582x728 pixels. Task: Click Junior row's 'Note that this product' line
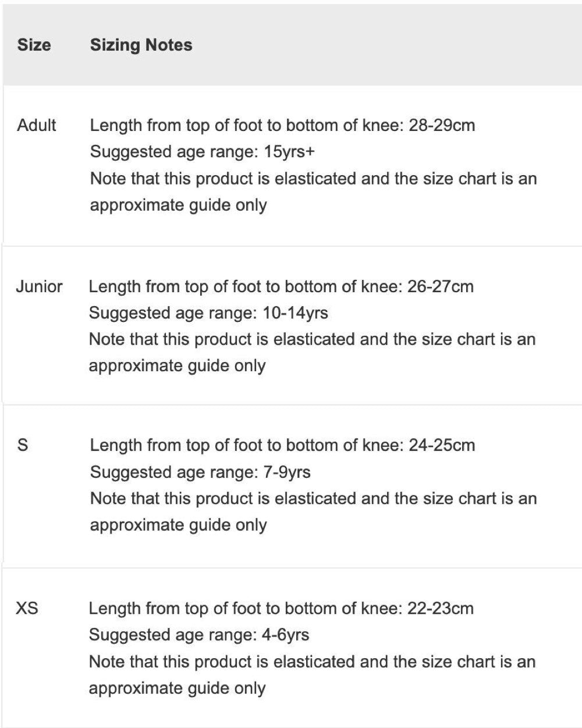click(x=312, y=340)
